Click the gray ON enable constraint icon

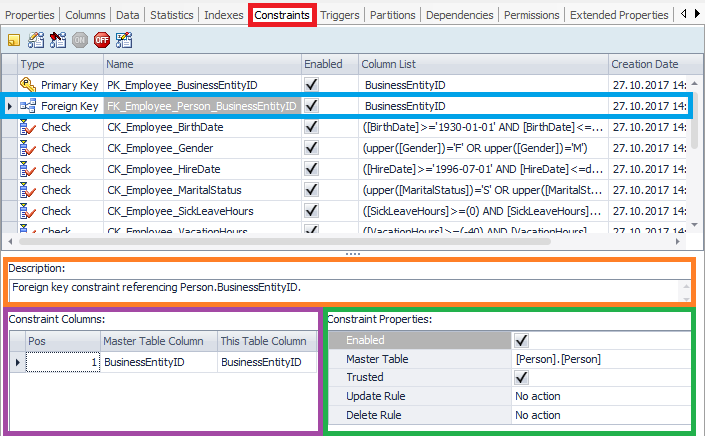pos(80,41)
